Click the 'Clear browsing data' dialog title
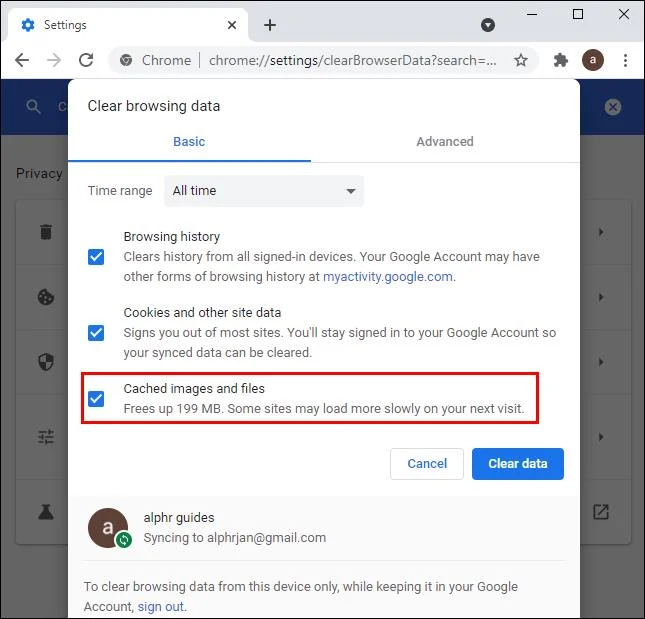Image resolution: width=645 pixels, height=619 pixels. (x=154, y=106)
